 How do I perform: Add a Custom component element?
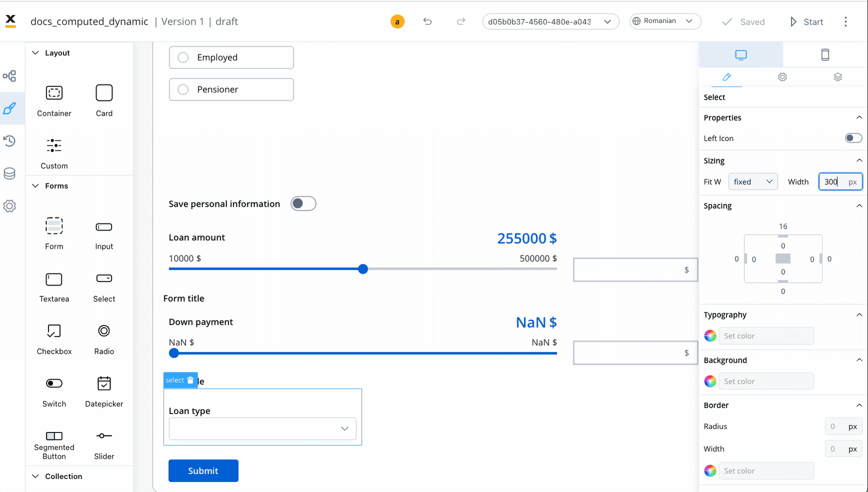coord(54,153)
